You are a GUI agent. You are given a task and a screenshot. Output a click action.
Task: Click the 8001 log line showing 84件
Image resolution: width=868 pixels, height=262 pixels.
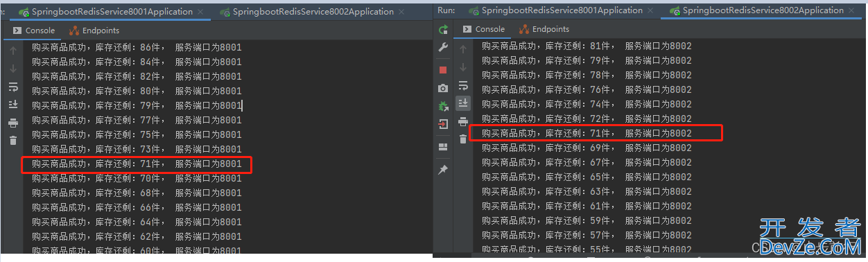click(x=137, y=62)
